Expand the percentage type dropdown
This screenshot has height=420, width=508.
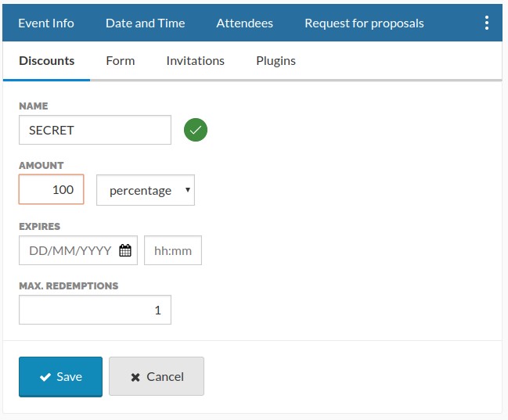(x=146, y=190)
